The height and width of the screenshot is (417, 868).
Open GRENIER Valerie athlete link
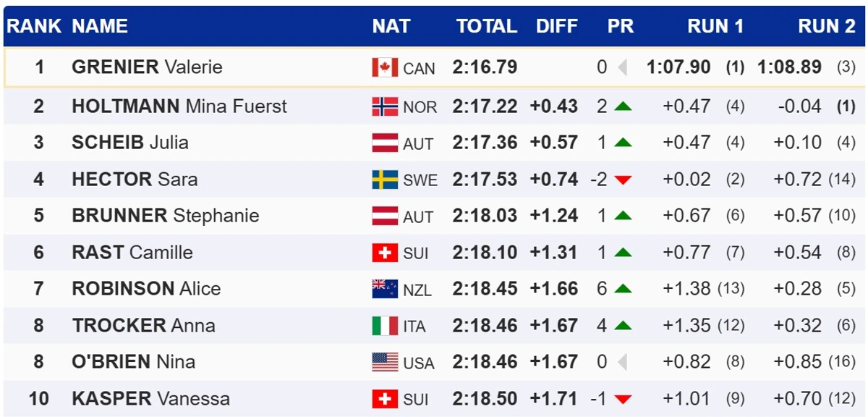[147, 67]
